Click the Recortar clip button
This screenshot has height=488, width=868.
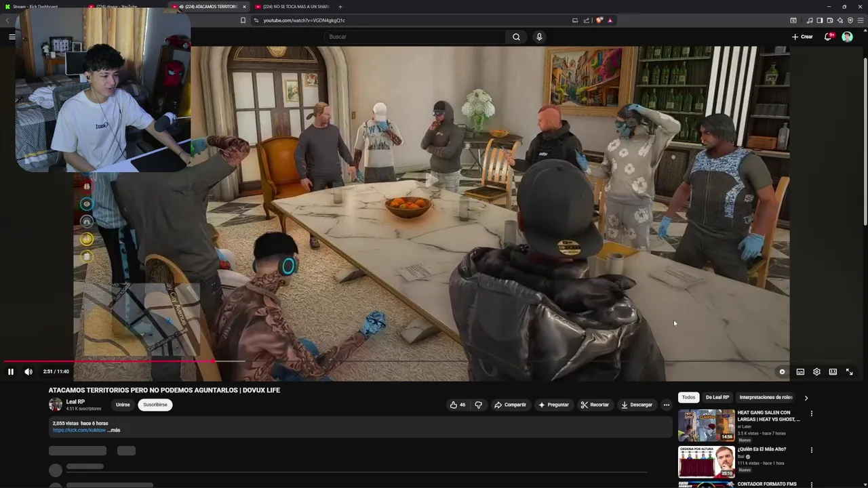click(595, 405)
